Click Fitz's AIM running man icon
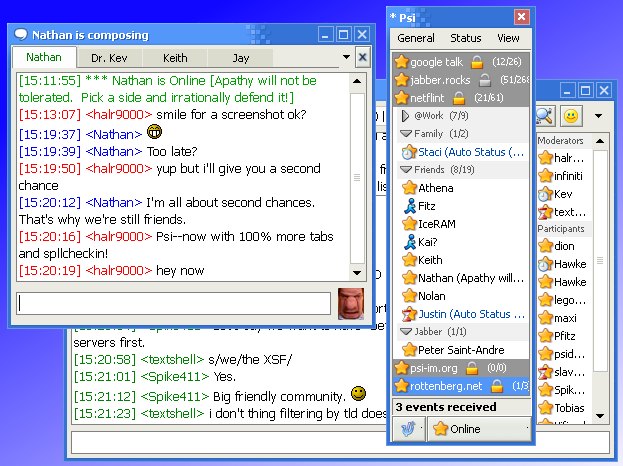This screenshot has height=466, width=623. pyautogui.click(x=410, y=206)
